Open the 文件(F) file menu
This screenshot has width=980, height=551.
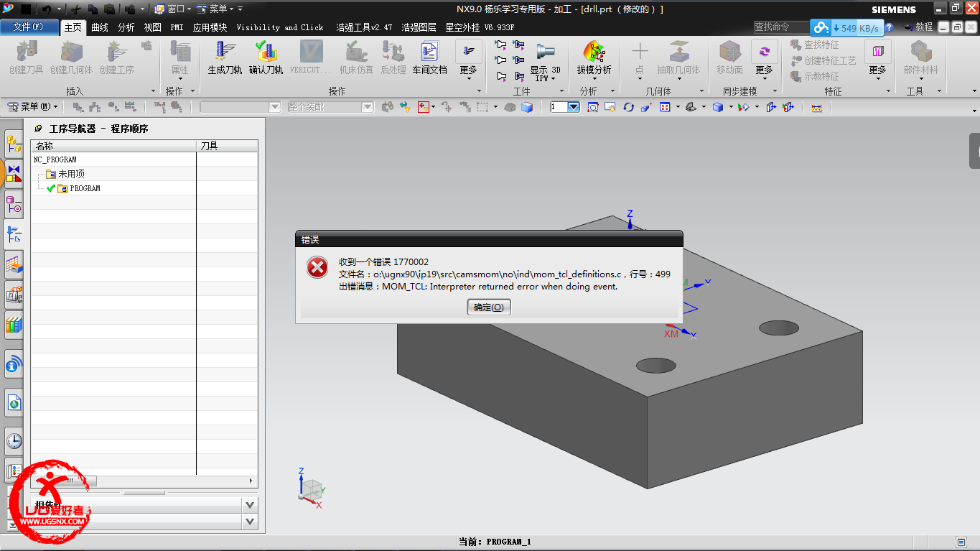pyautogui.click(x=28, y=27)
